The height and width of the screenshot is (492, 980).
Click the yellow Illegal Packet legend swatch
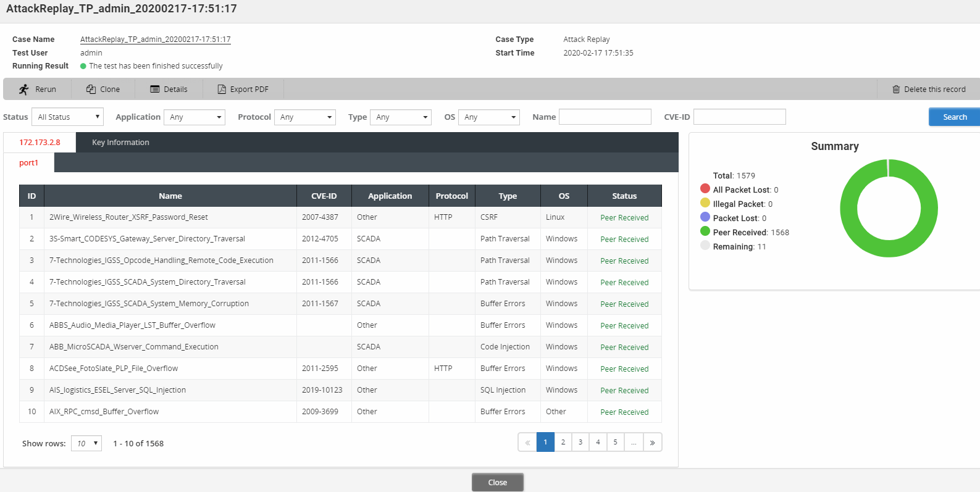point(705,203)
